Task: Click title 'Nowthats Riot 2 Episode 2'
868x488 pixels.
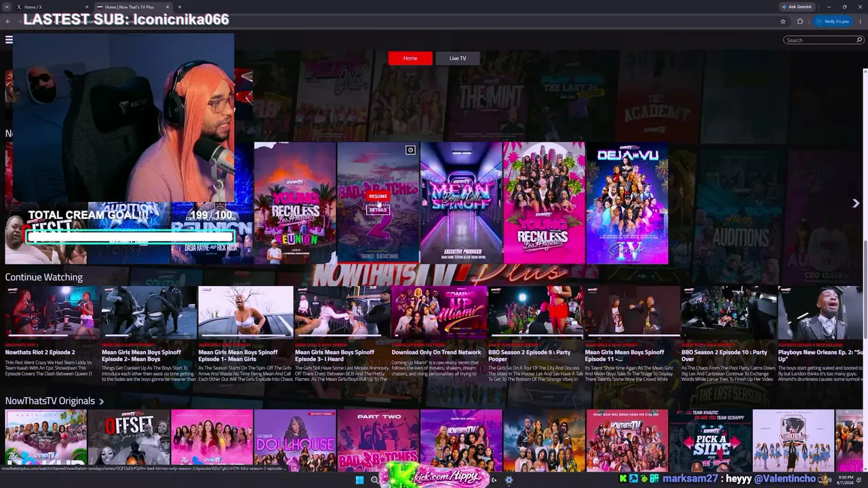Action: (40, 352)
